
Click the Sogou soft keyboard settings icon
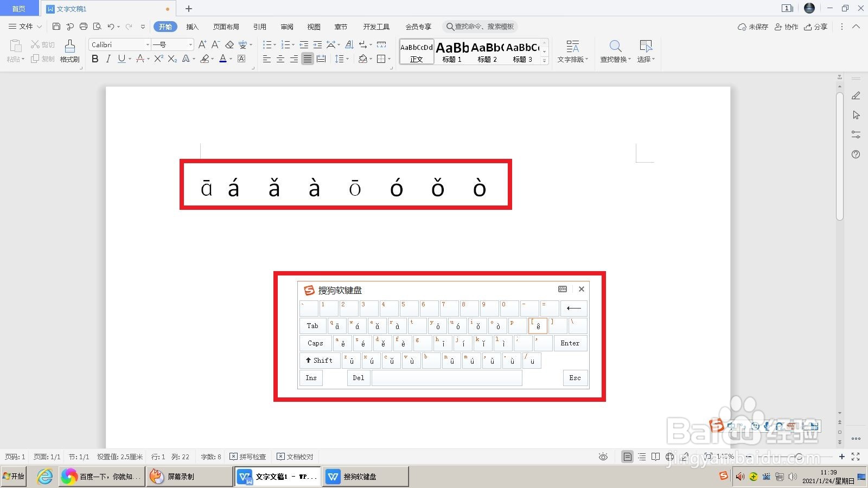pos(563,289)
